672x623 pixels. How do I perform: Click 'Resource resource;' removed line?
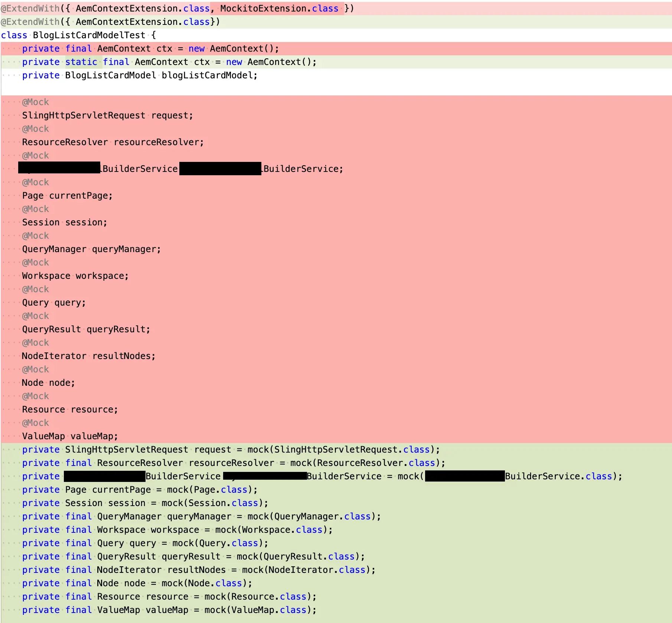pos(336,409)
